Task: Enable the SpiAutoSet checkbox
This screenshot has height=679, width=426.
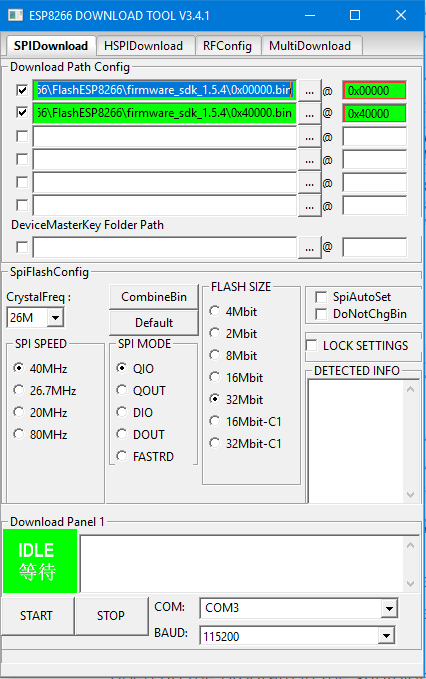Action: coord(321,297)
